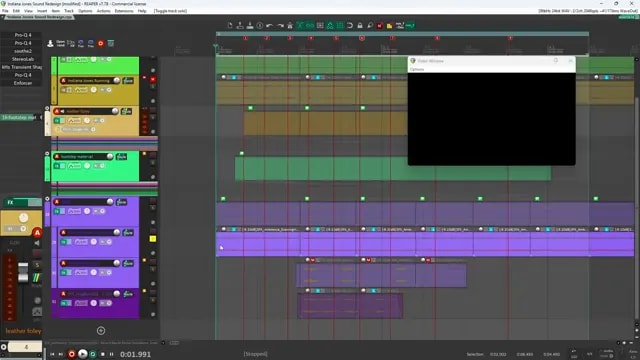640x360 pixels.
Task: Click the trash can icon in the track toolbar
Action: click(x=111, y=43)
